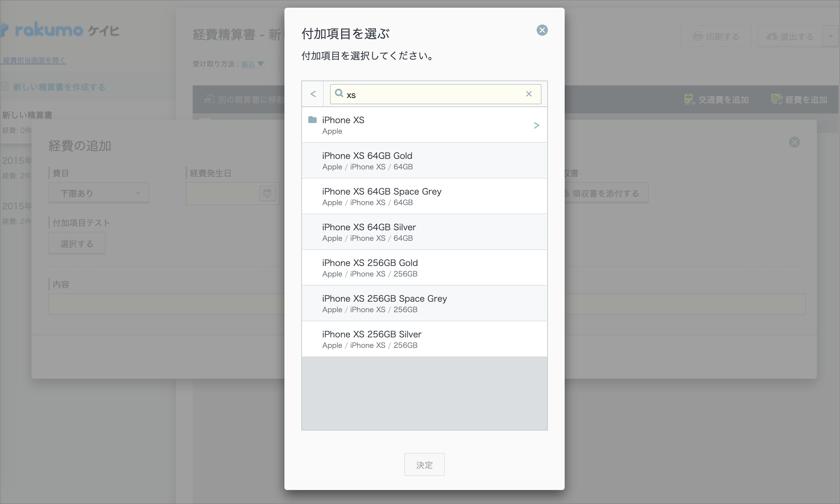The height and width of the screenshot is (504, 840).
Task: Focus the 経費発生日 date field
Action: (x=232, y=193)
